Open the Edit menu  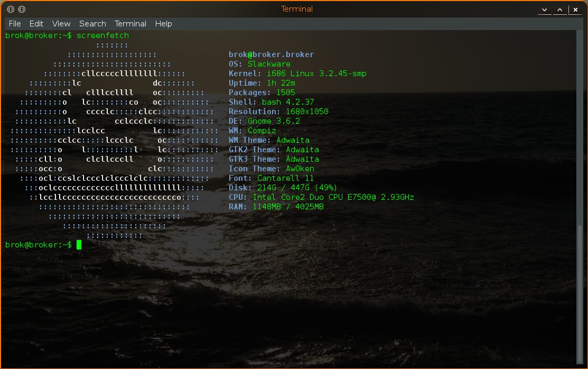pos(36,24)
